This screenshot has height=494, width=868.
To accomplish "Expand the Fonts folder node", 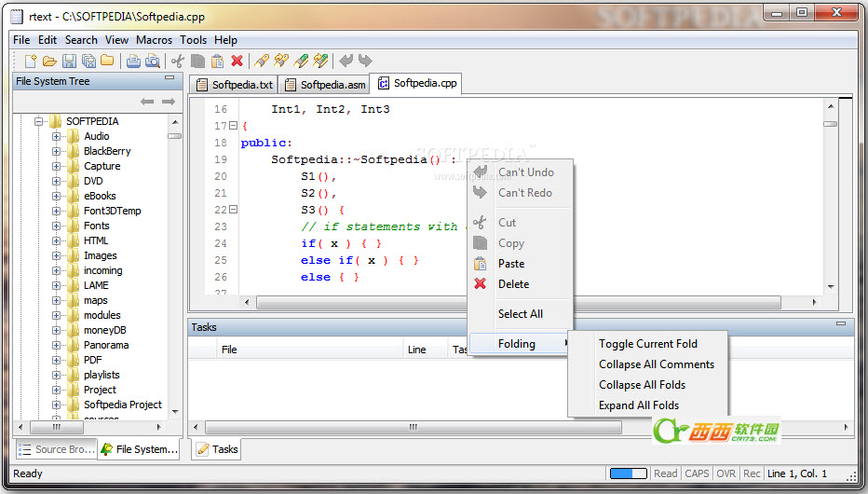I will 56,226.
